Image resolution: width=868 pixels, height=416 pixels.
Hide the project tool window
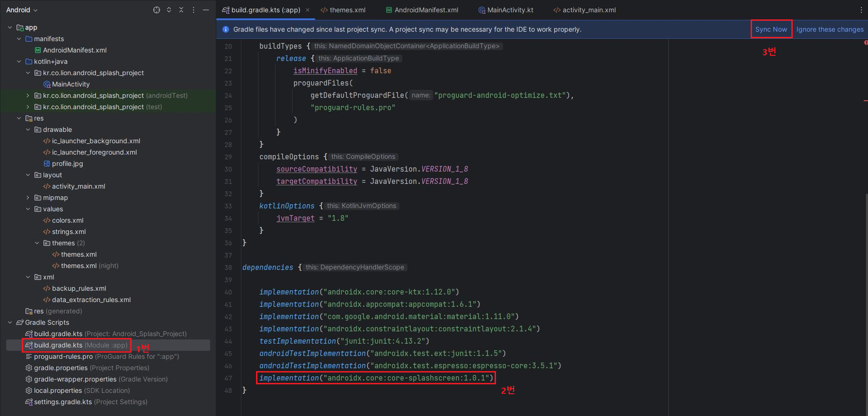click(206, 10)
